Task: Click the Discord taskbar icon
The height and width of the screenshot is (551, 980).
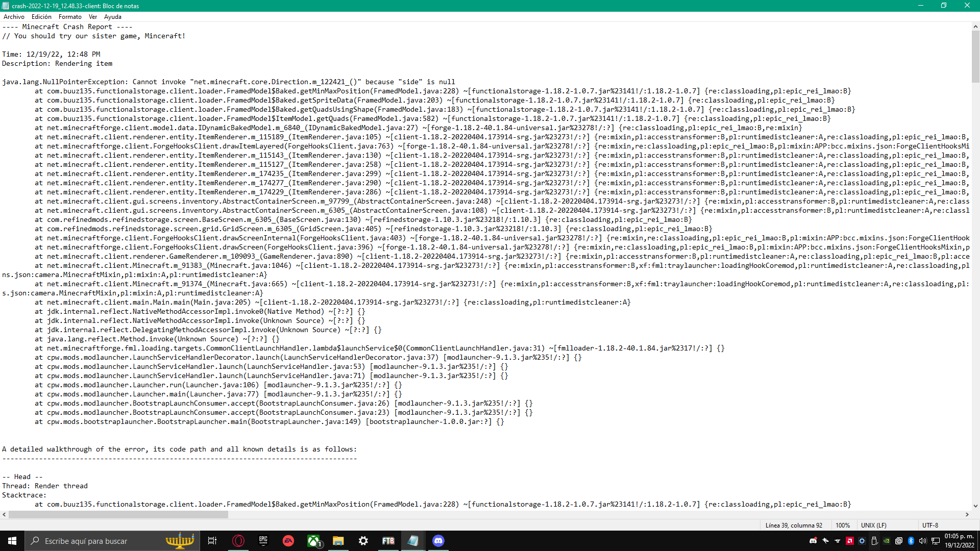Action: click(438, 541)
